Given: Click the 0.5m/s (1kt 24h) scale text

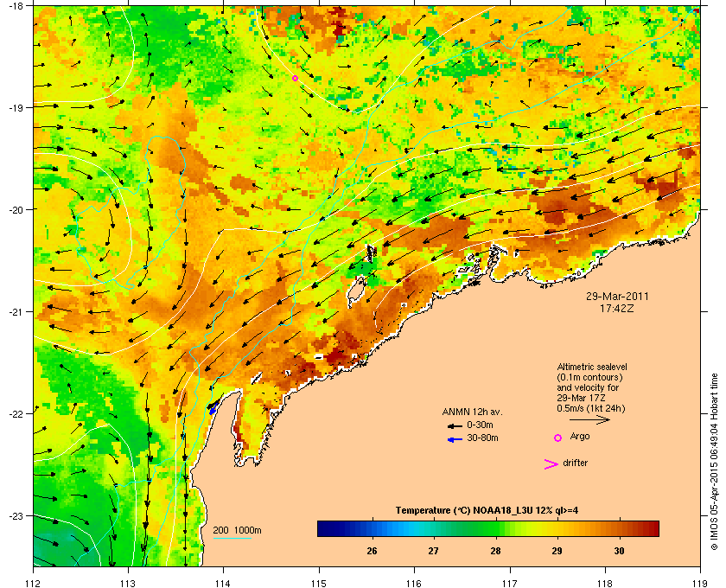Looking at the screenshot, I should point(591,409).
